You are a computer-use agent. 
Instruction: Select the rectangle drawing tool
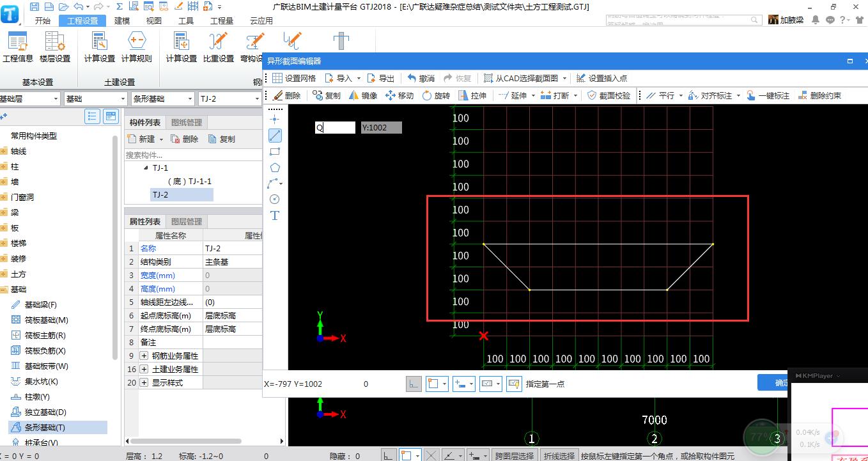coord(275,152)
